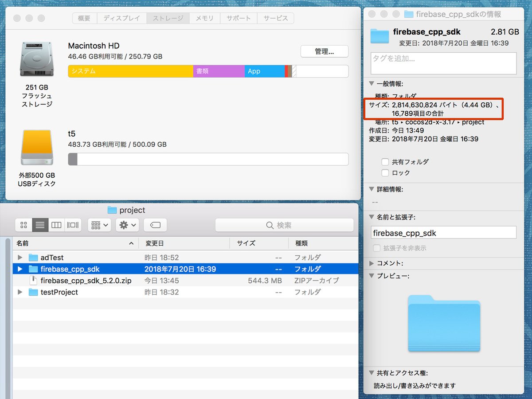Expand the コメント section
Image resolution: width=532 pixels, height=399 pixels.
click(x=372, y=263)
